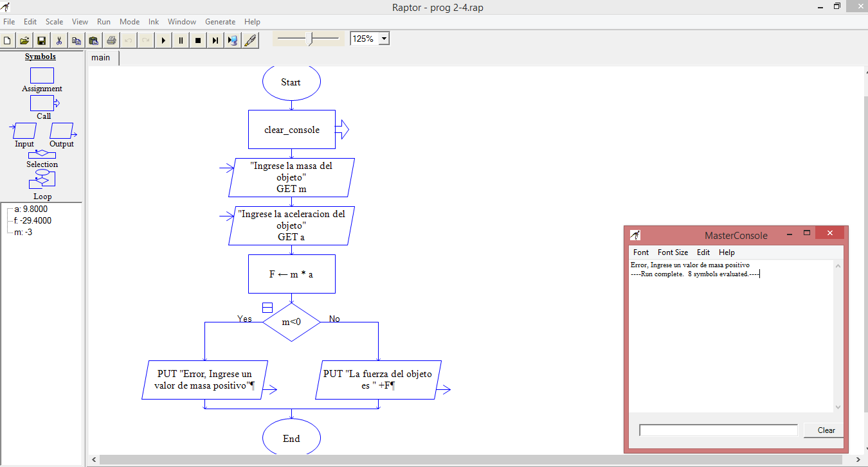Select the Assignment symbol in Symbols panel
The image size is (868, 467).
(41, 76)
